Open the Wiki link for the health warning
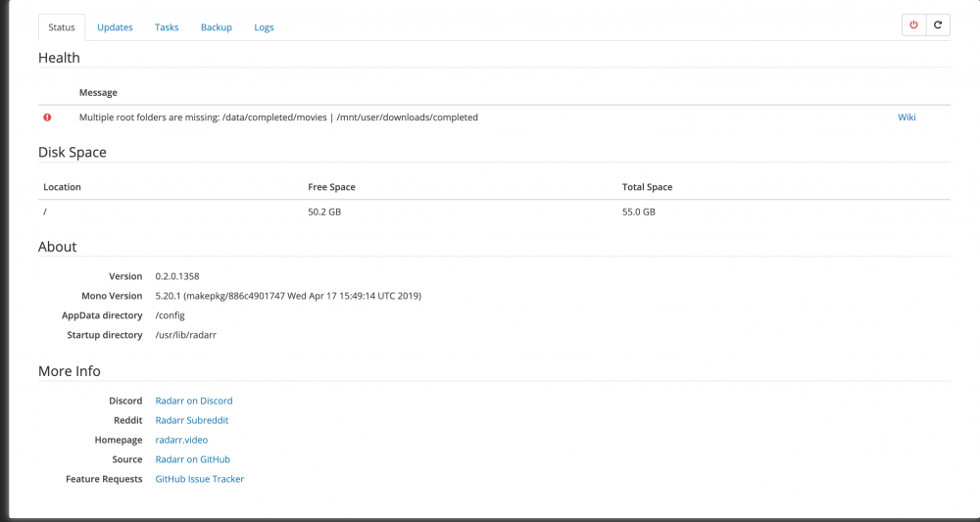 [x=906, y=118]
